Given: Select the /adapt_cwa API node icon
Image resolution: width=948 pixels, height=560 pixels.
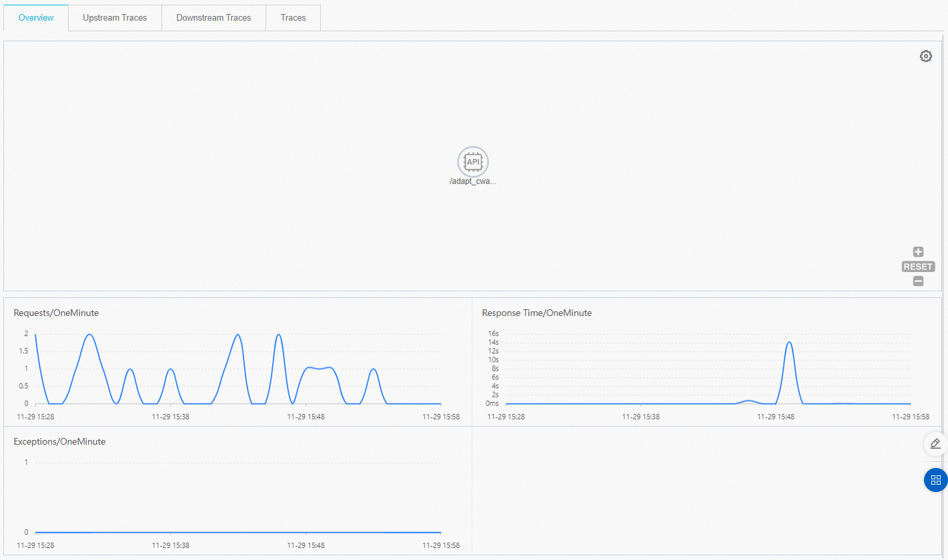Looking at the screenshot, I should (473, 161).
